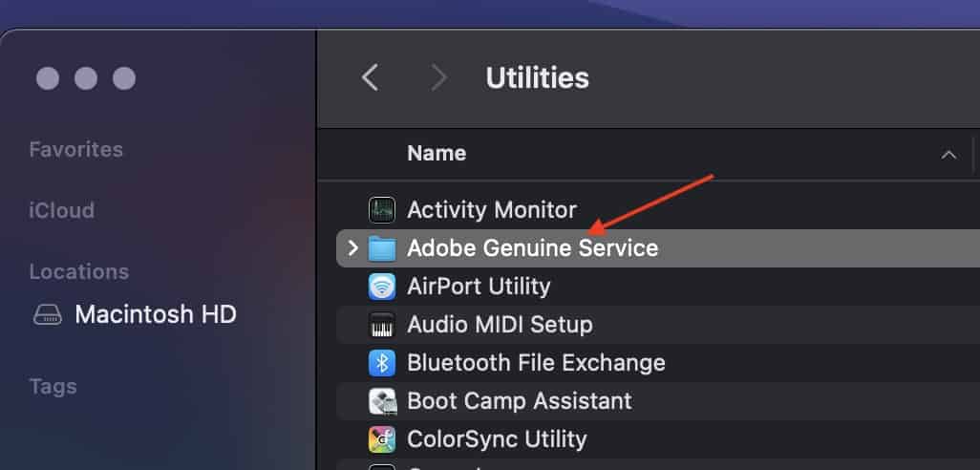The height and width of the screenshot is (470, 980).
Task: Click the Boot Camp Assistant icon
Action: 382,401
